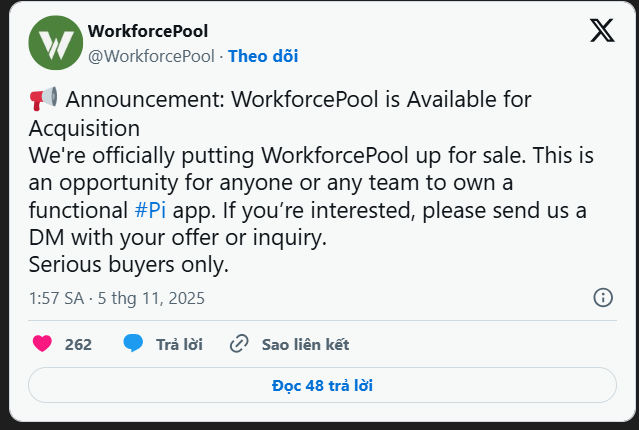Click the megaphone emoji in the announcement
This screenshot has height=430, width=639.
(43, 99)
